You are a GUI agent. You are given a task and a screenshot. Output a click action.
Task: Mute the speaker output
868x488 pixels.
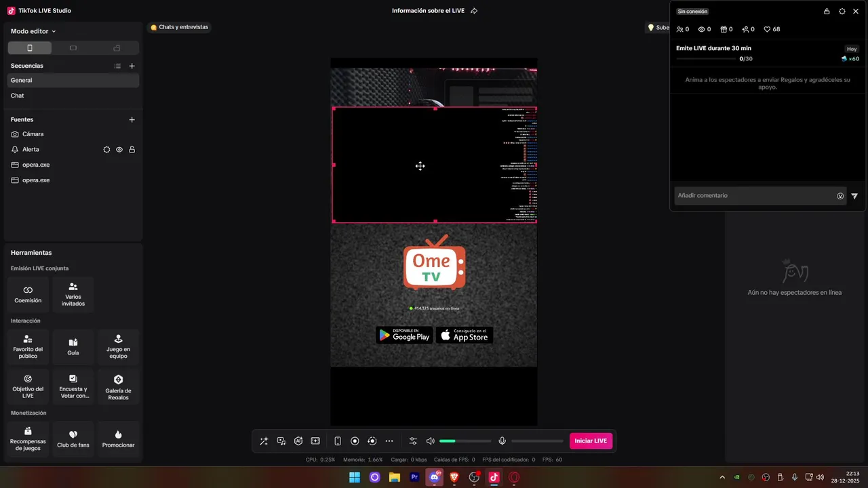click(x=430, y=441)
